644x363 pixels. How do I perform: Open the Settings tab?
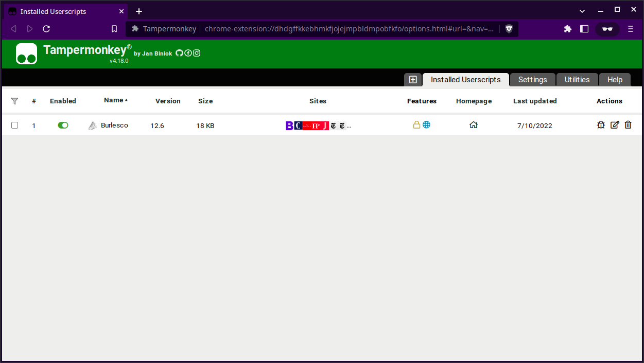point(533,80)
